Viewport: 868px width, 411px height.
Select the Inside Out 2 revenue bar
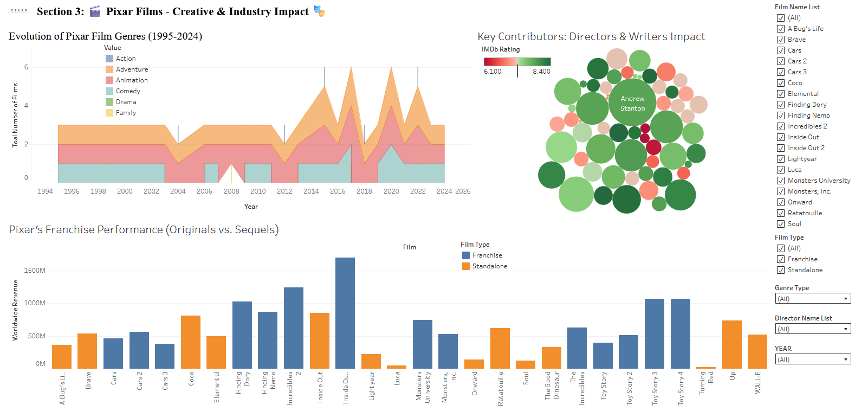click(345, 313)
